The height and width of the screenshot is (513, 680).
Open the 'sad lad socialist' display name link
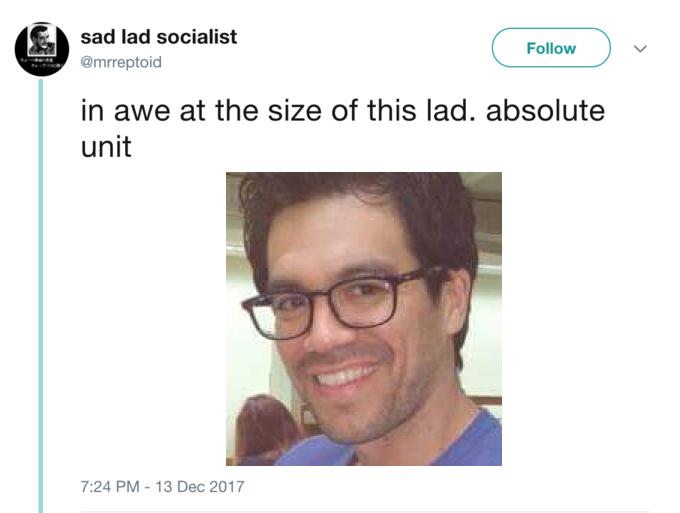pos(159,37)
